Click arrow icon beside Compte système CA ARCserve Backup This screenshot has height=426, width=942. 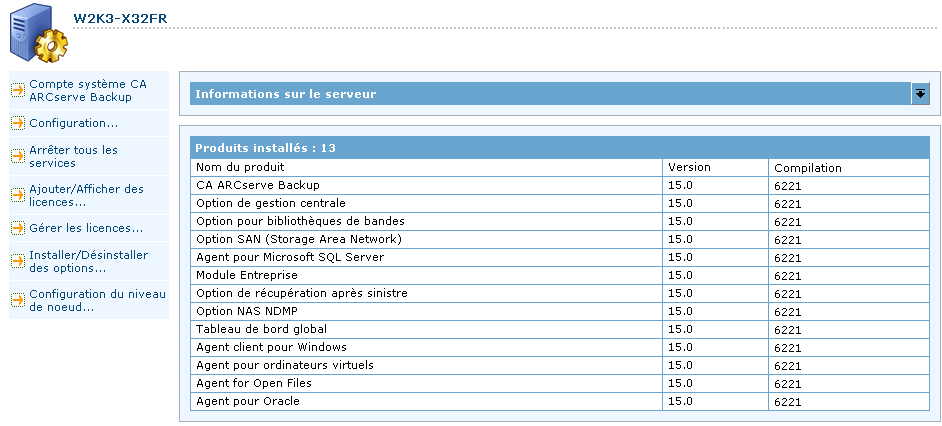[x=18, y=91]
